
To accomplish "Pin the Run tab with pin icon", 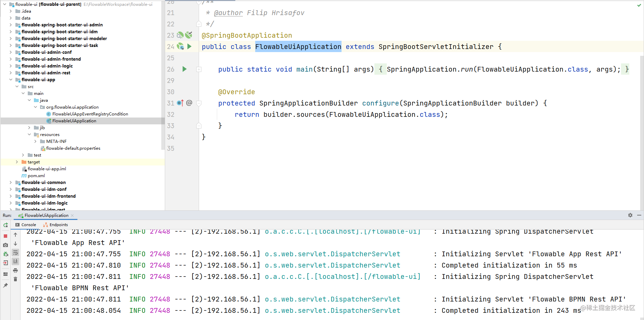I will point(5,285).
